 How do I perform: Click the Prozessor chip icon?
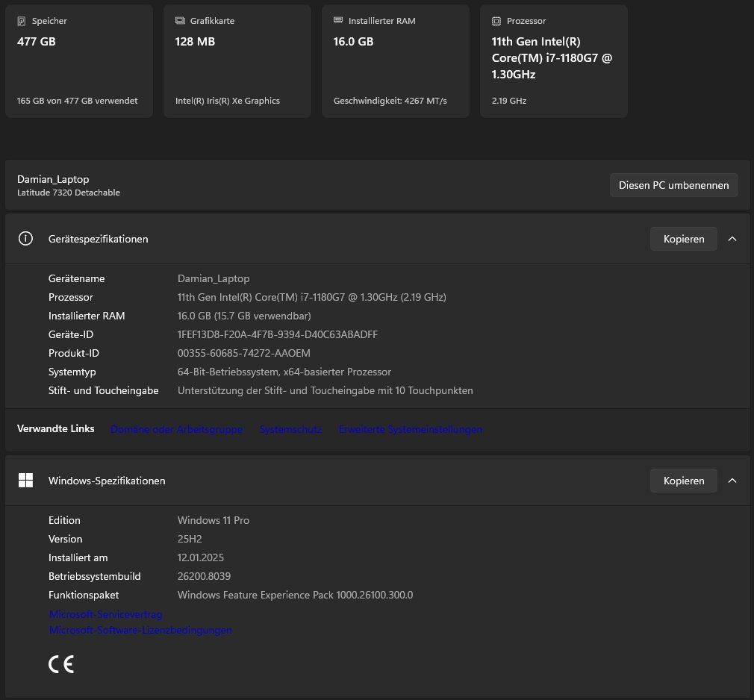tap(496, 21)
